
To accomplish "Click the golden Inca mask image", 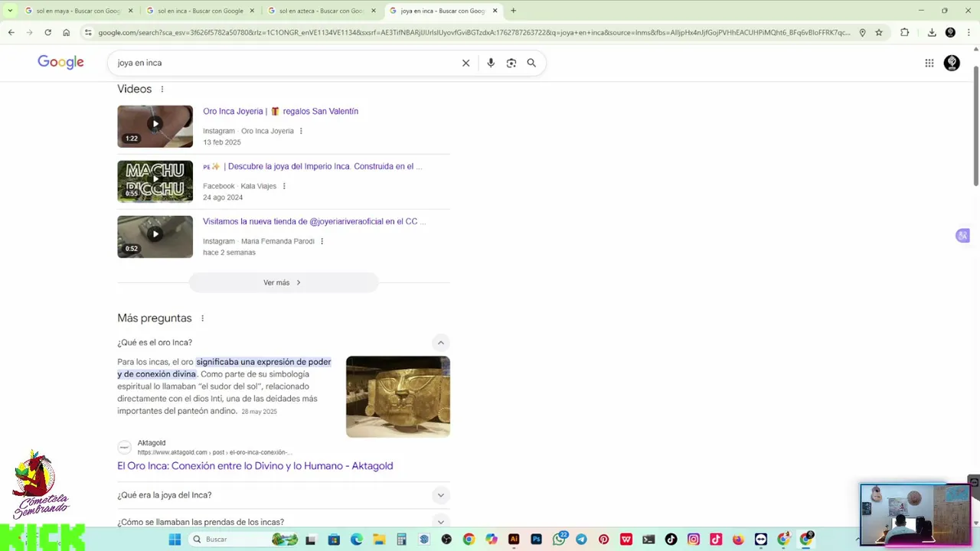I will [398, 396].
